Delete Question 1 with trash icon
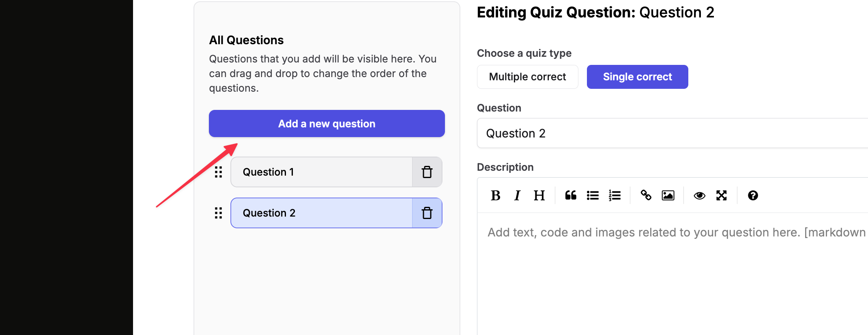This screenshot has height=335, width=868. pyautogui.click(x=427, y=172)
